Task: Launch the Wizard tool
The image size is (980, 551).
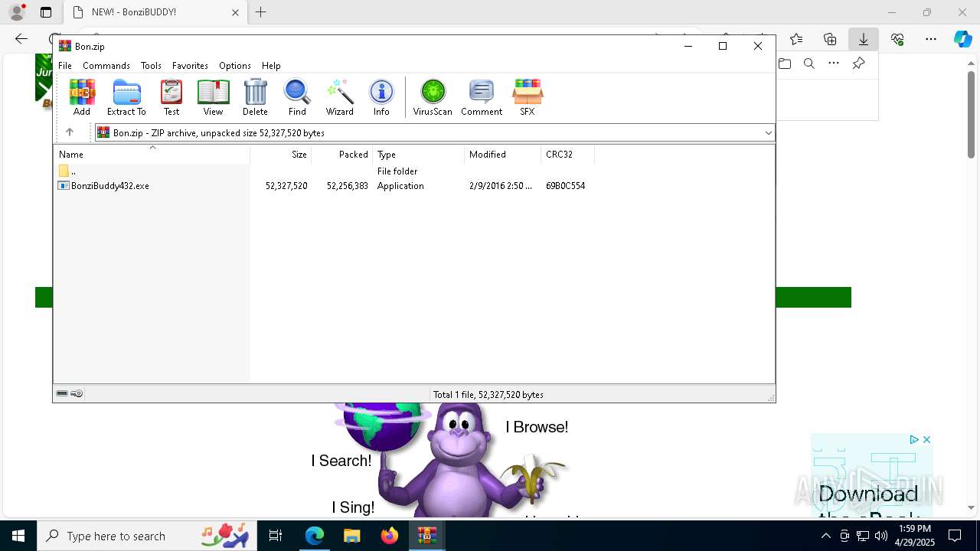Action: (339, 97)
